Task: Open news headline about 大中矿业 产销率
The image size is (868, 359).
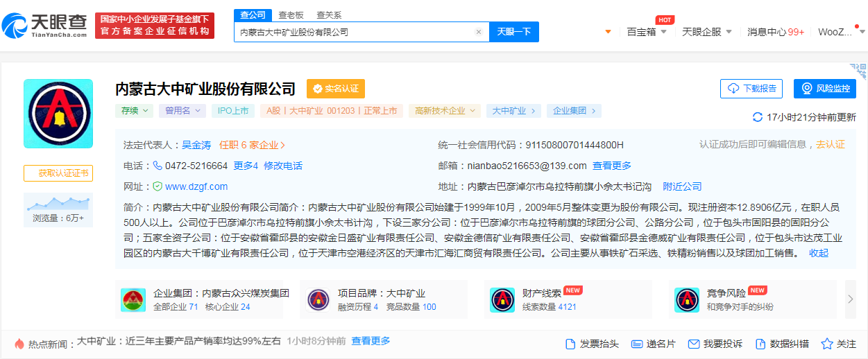Action: (179, 341)
